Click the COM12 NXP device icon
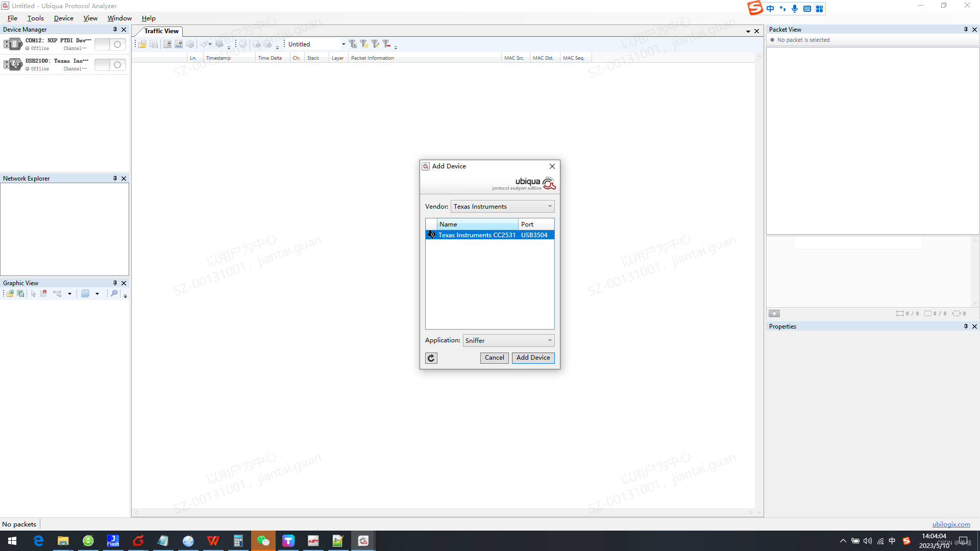The image size is (980, 551). point(13,44)
